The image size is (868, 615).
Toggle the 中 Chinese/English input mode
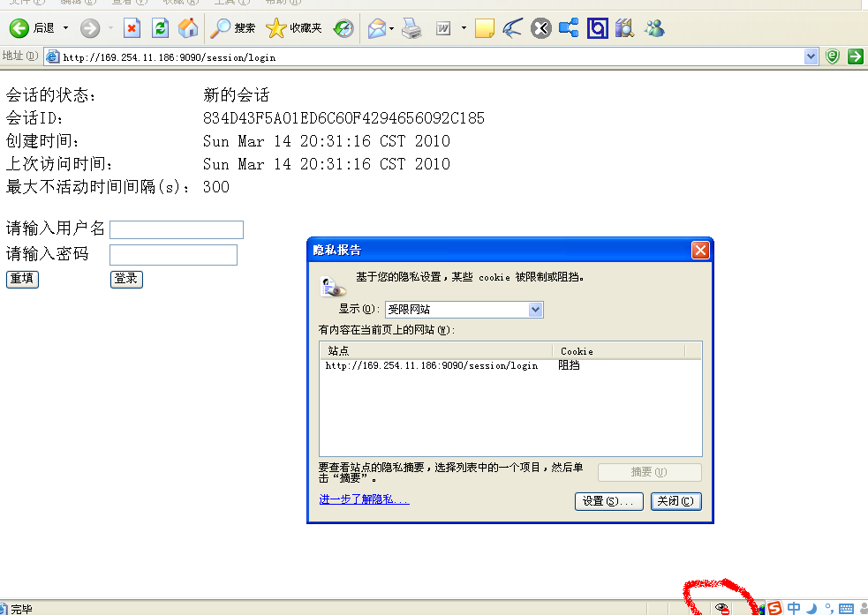pos(794,608)
